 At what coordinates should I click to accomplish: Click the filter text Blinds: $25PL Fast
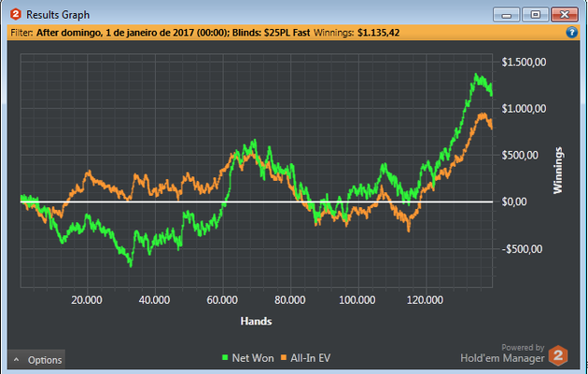click(x=271, y=33)
